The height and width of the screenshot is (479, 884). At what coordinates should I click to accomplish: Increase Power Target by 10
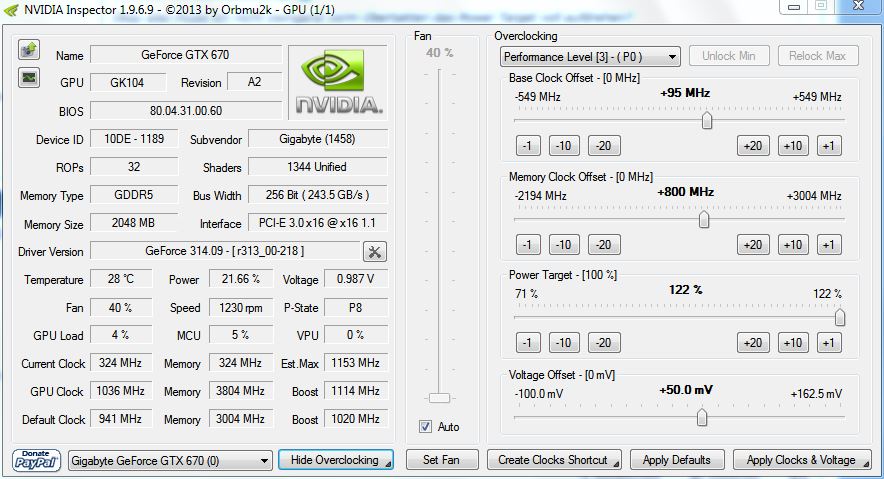click(x=793, y=343)
